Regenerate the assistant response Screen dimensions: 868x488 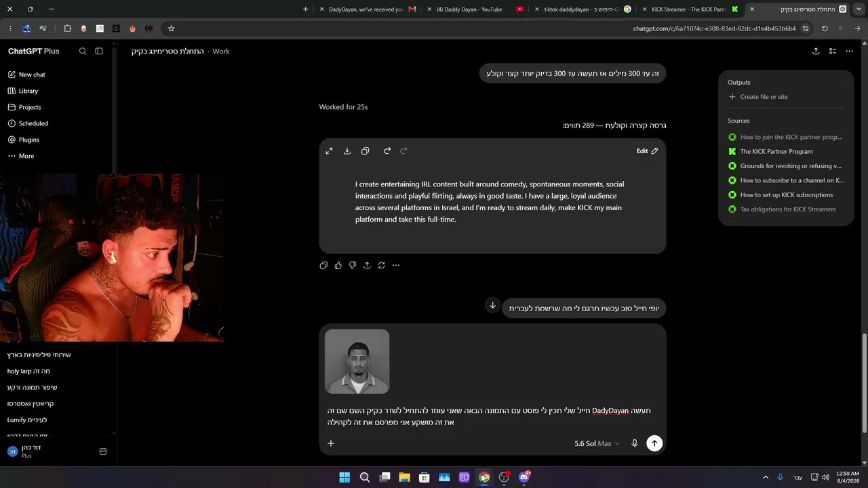click(382, 265)
